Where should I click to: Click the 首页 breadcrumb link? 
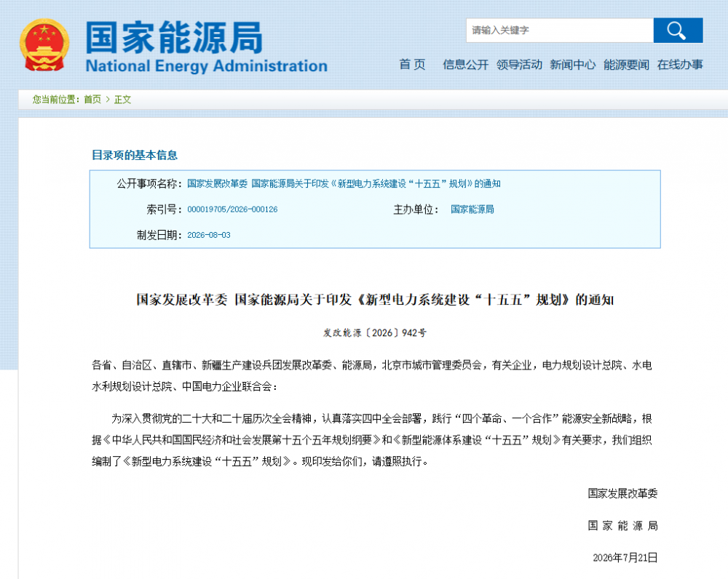click(92, 99)
